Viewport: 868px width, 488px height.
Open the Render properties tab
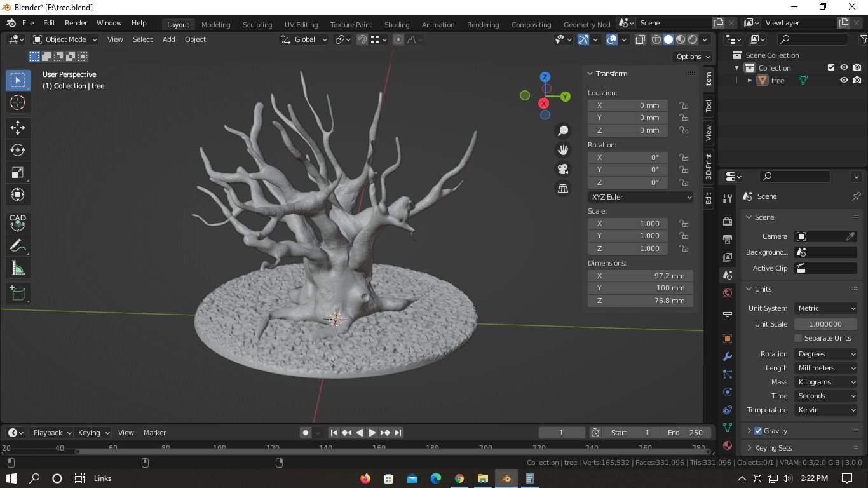[x=728, y=221]
